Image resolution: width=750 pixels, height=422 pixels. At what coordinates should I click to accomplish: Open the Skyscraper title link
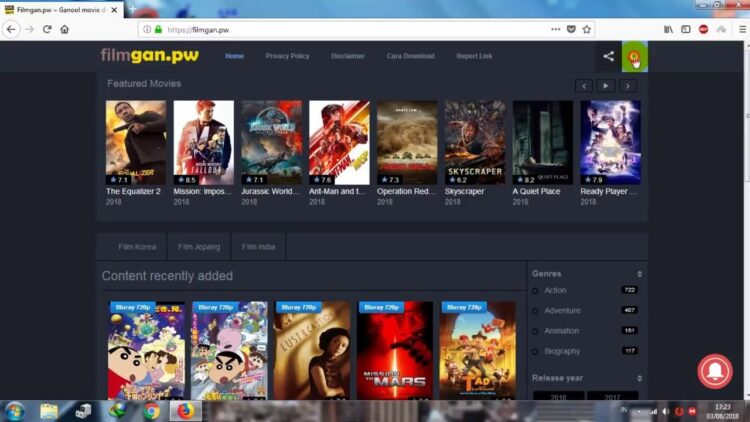(464, 191)
